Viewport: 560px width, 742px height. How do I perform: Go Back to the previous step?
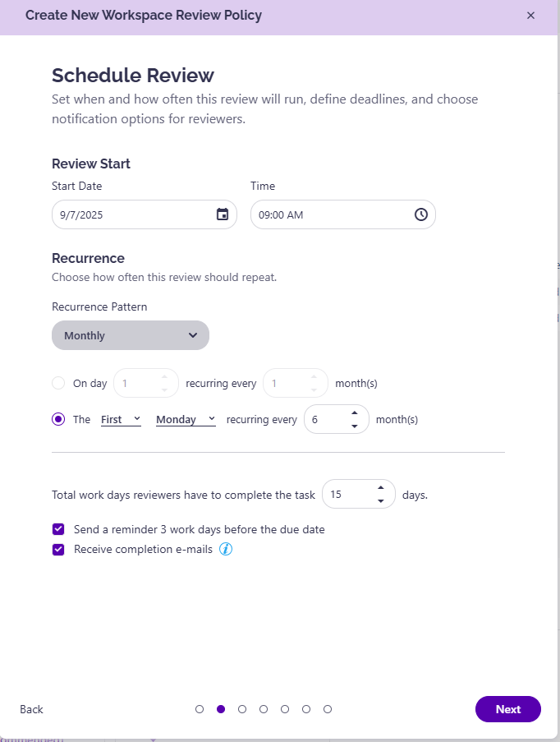pyautogui.click(x=32, y=709)
